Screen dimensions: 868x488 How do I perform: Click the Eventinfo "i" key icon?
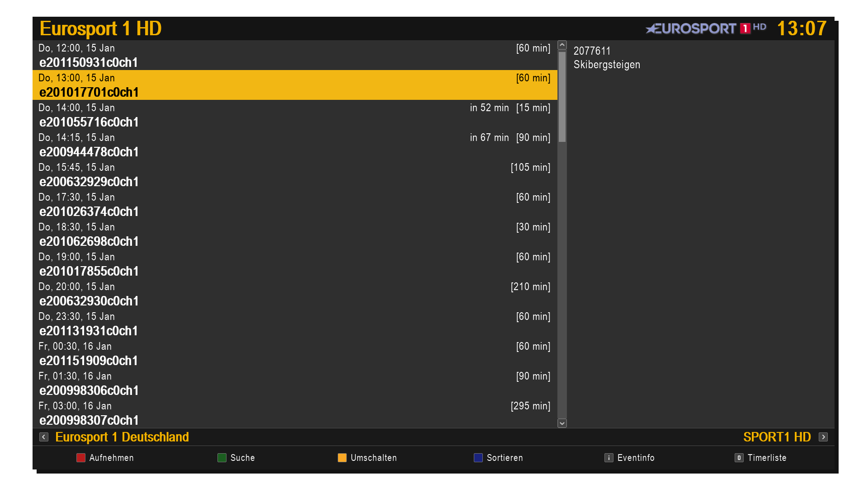point(609,458)
